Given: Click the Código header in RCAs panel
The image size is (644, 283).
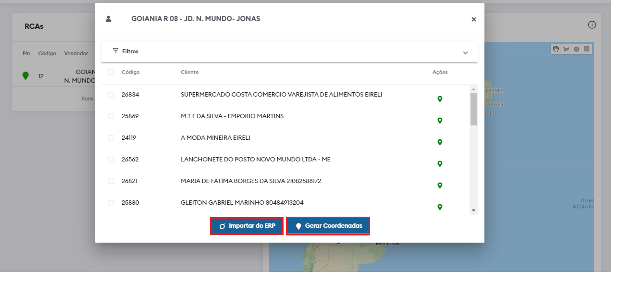Looking at the screenshot, I should 47,53.
